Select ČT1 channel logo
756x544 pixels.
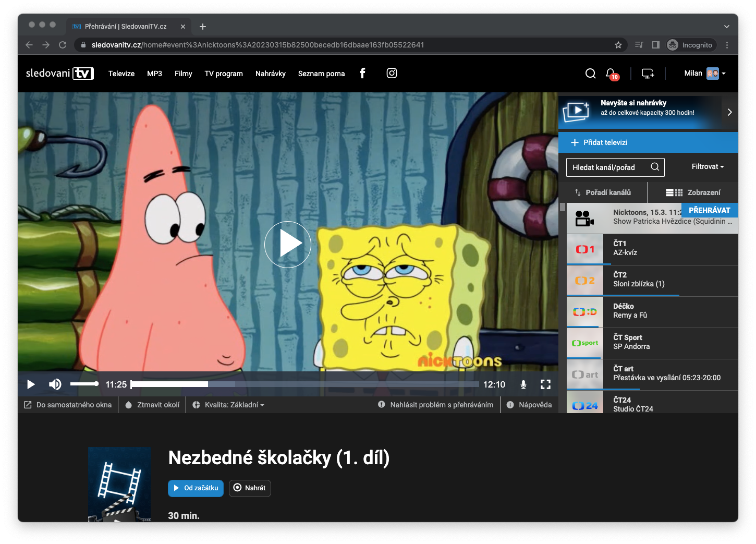click(x=585, y=249)
